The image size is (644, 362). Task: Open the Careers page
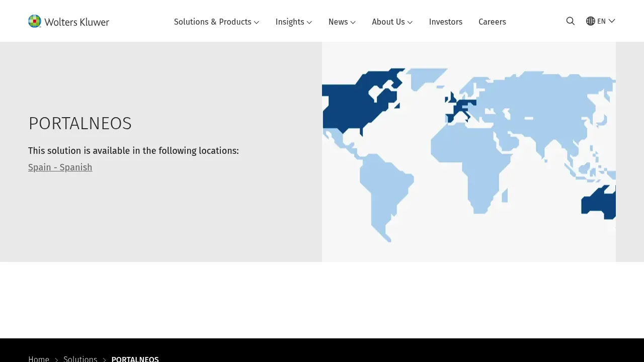492,22
